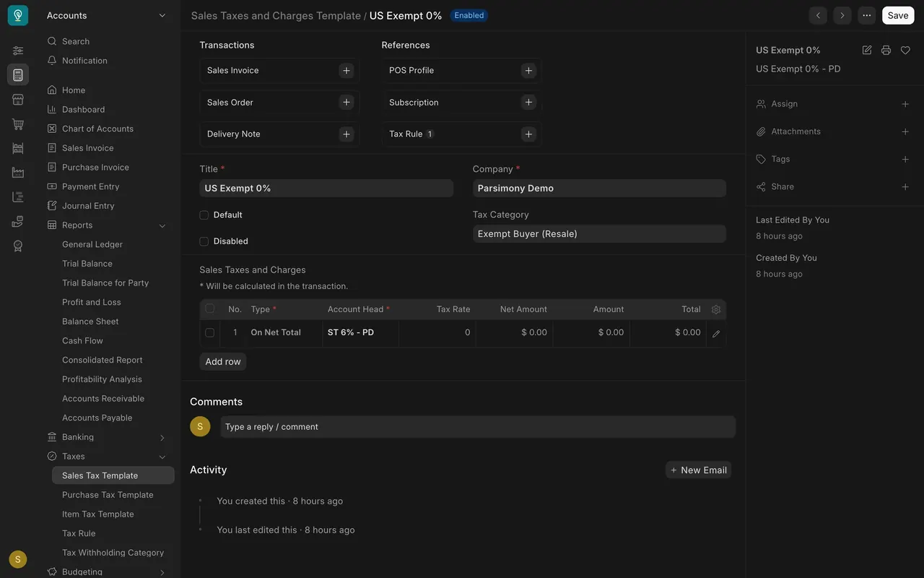Open the award ribbon icon in the left rail
Screen dimensions: 924x578
(18, 246)
